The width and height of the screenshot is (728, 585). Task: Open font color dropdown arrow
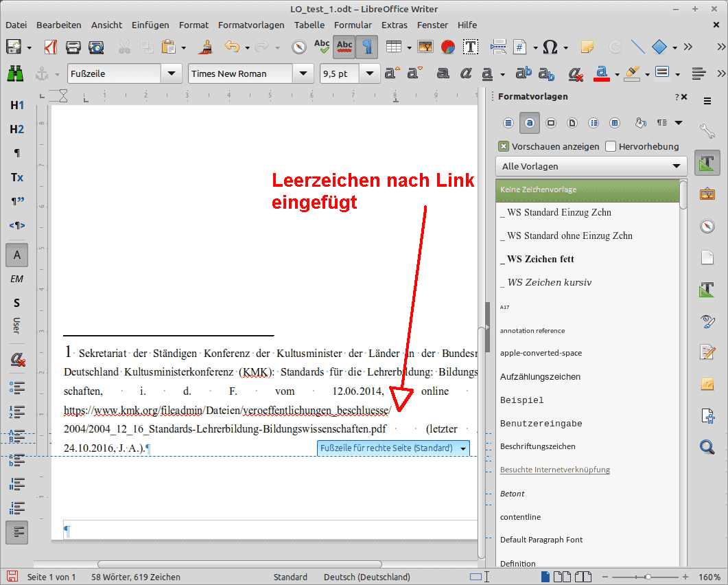tap(617, 74)
